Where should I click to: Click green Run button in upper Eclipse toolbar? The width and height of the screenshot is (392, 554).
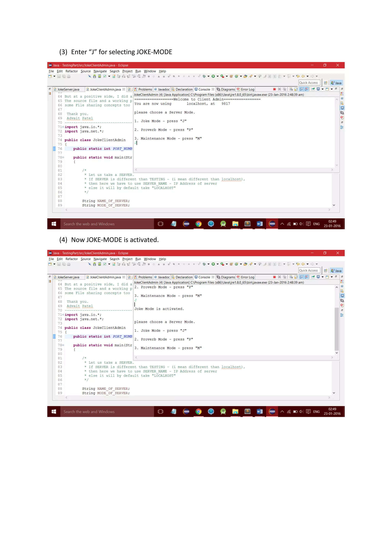coord(213,76)
